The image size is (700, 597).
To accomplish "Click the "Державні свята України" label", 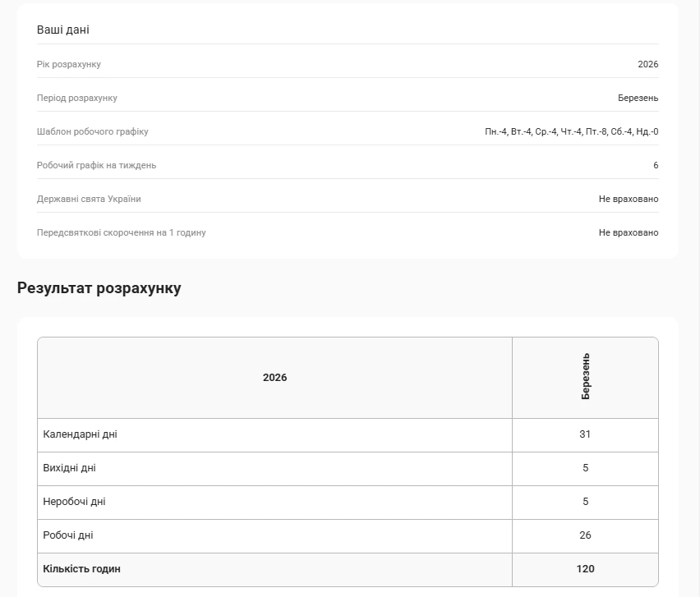I will point(89,199).
